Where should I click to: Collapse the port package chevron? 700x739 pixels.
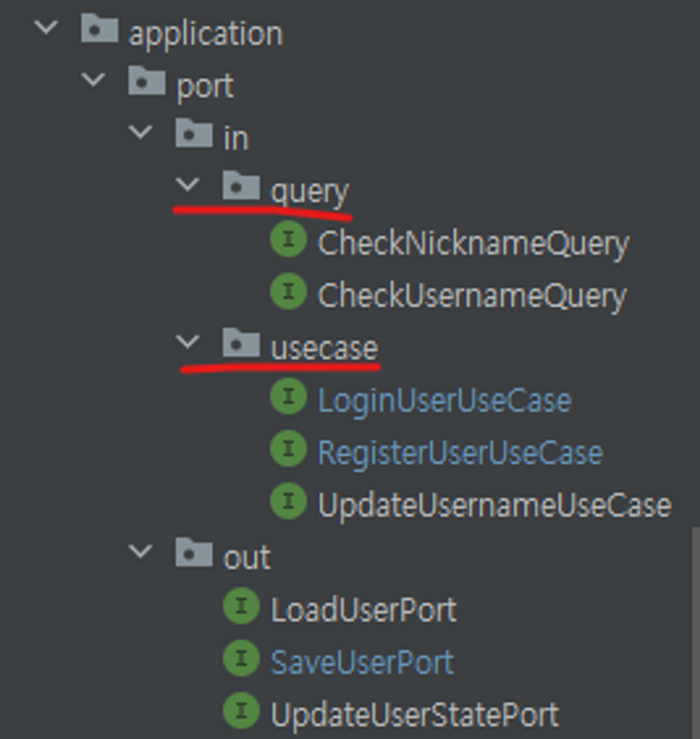pos(93,80)
